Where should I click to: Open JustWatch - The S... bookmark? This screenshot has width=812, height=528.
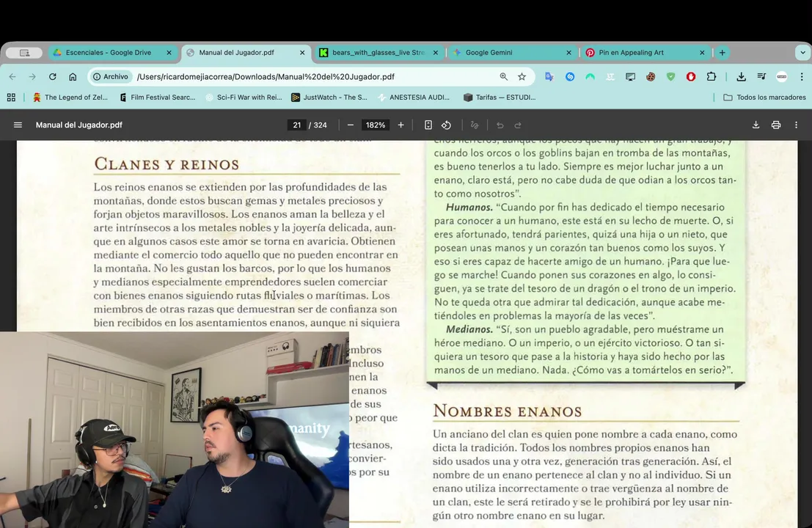pyautogui.click(x=329, y=98)
